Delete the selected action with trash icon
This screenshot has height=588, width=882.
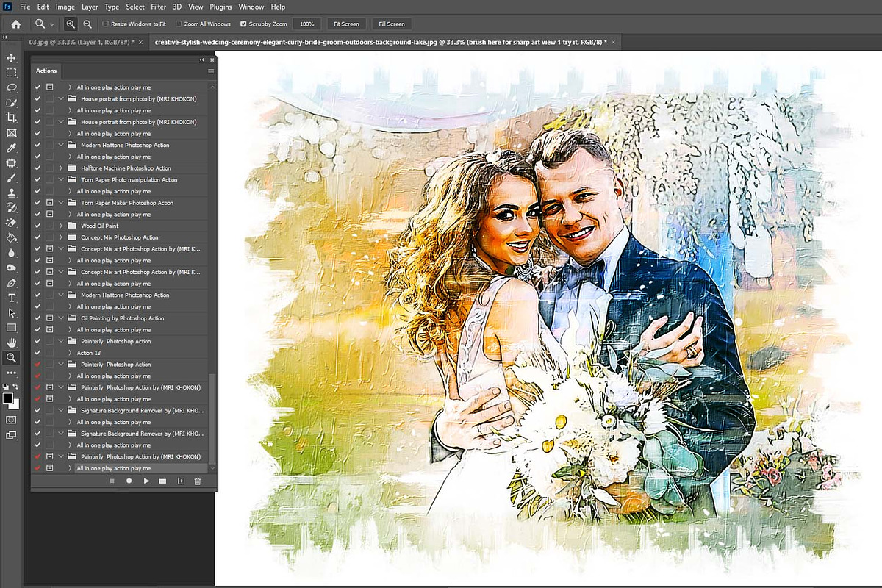(x=197, y=481)
